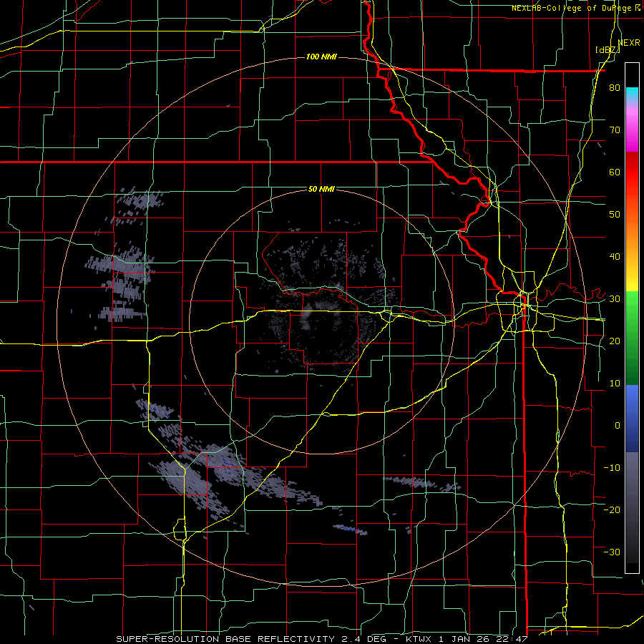Click the -20 value on the dBZ scale

(x=612, y=509)
